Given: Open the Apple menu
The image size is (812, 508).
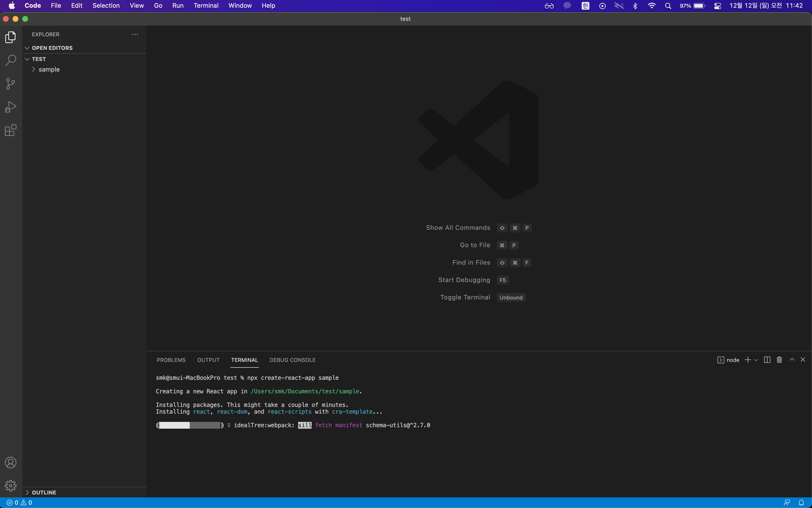Looking at the screenshot, I should click(12, 6).
